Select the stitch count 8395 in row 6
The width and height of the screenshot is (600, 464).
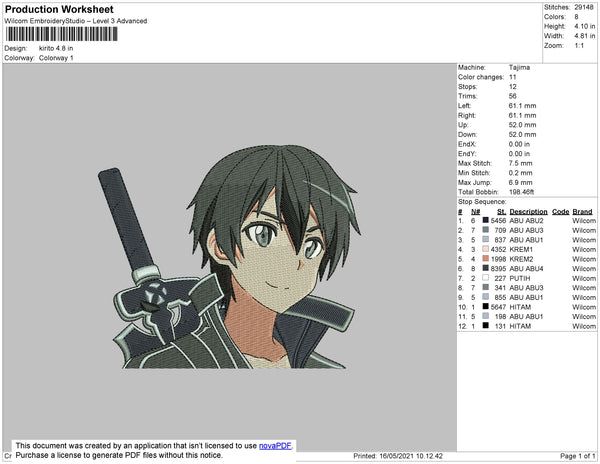(498, 269)
